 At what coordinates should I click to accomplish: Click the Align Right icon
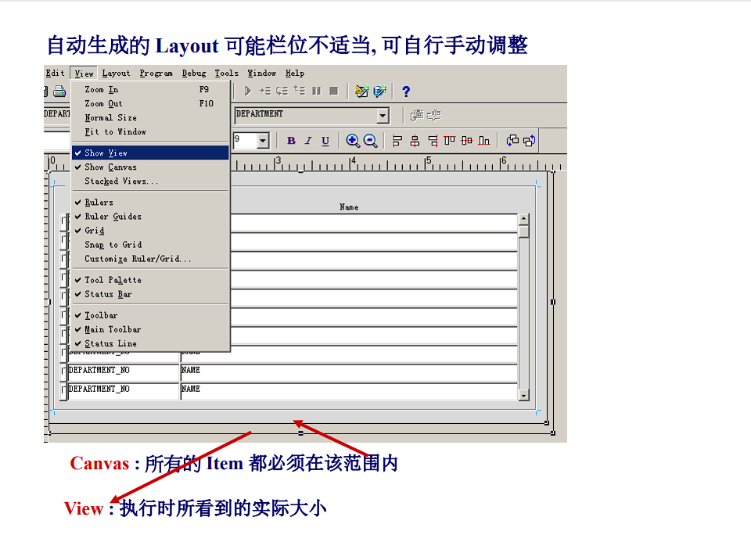(433, 141)
